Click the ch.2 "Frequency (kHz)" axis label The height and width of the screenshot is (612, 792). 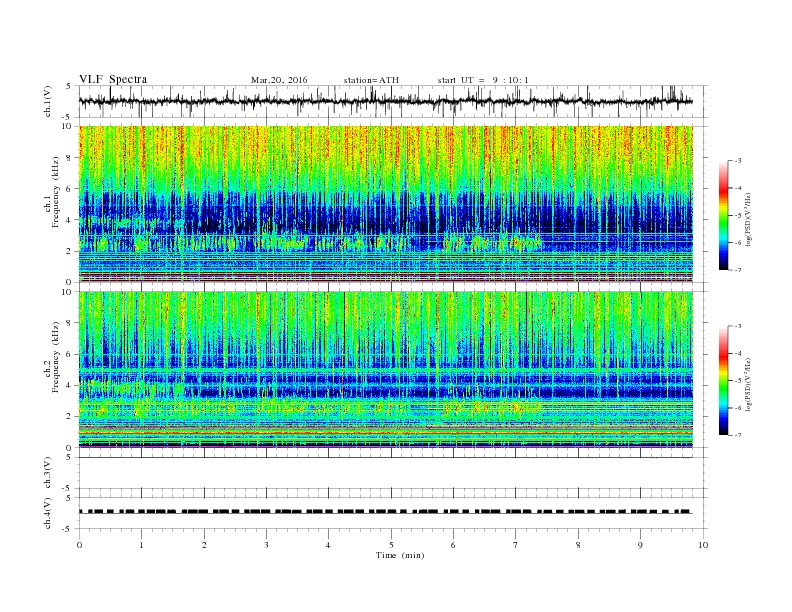pyautogui.click(x=55, y=358)
